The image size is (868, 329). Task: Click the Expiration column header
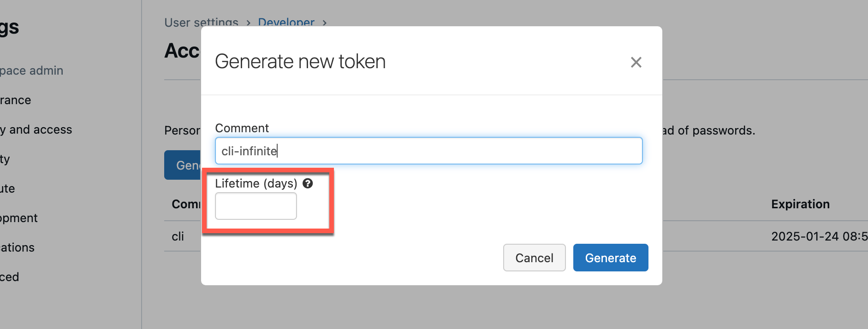click(800, 204)
